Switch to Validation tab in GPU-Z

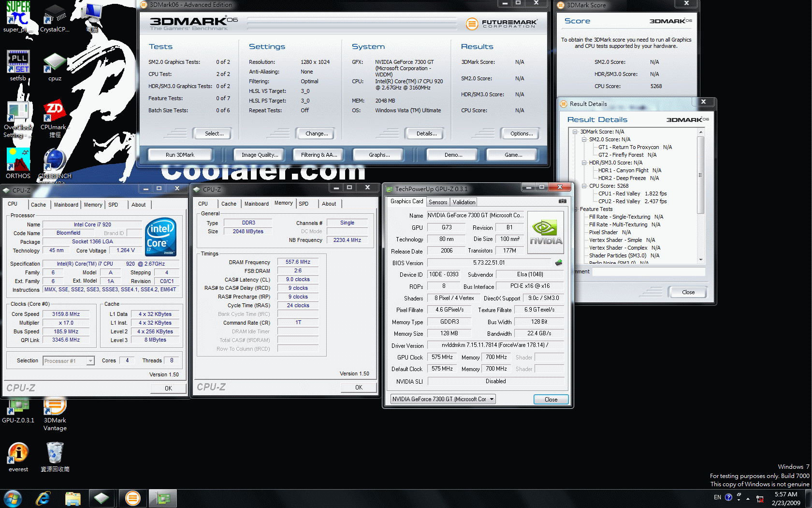(464, 202)
